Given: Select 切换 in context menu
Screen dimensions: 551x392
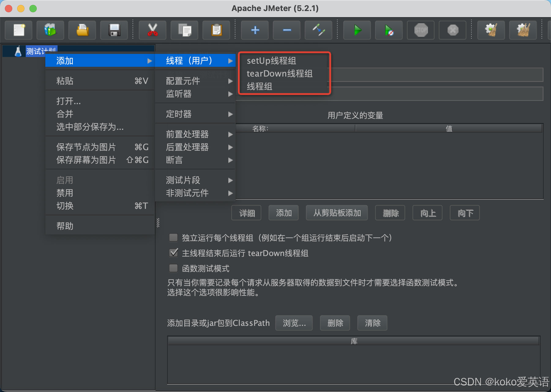Looking at the screenshot, I should [x=100, y=206].
